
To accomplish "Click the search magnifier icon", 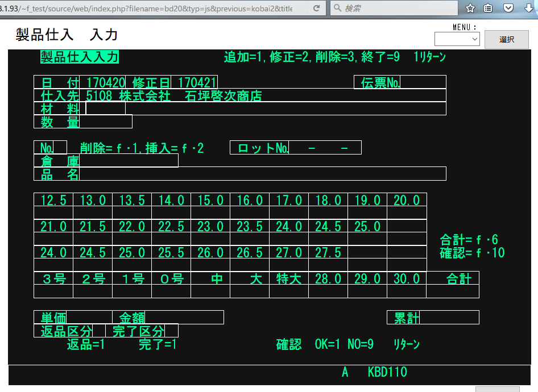I will tap(337, 9).
